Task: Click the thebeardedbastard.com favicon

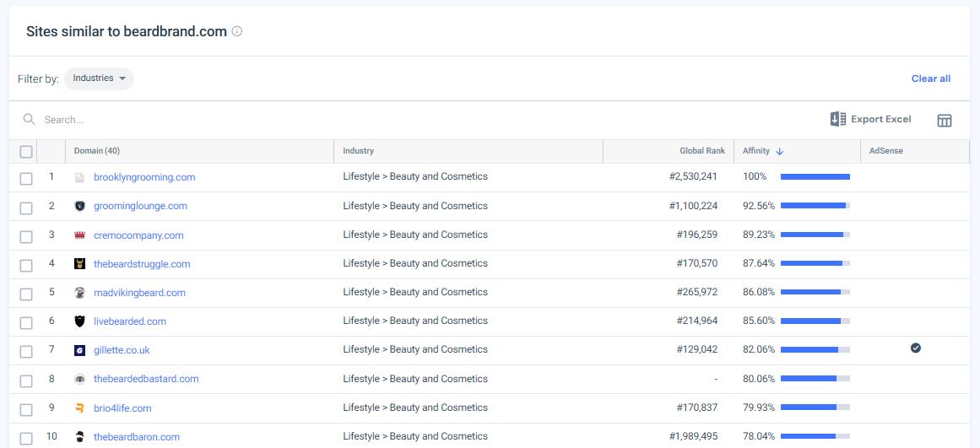Action: point(79,379)
